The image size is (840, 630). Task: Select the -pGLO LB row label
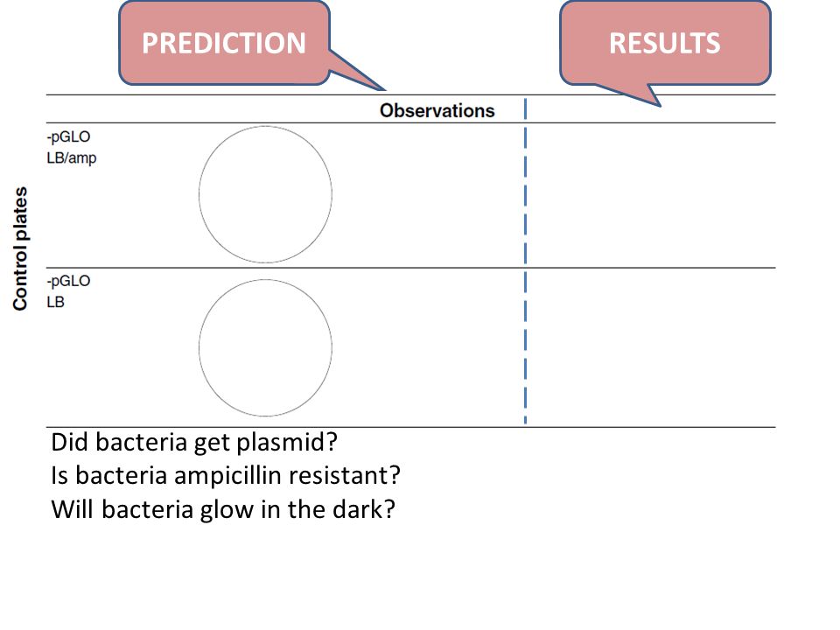click(68, 291)
